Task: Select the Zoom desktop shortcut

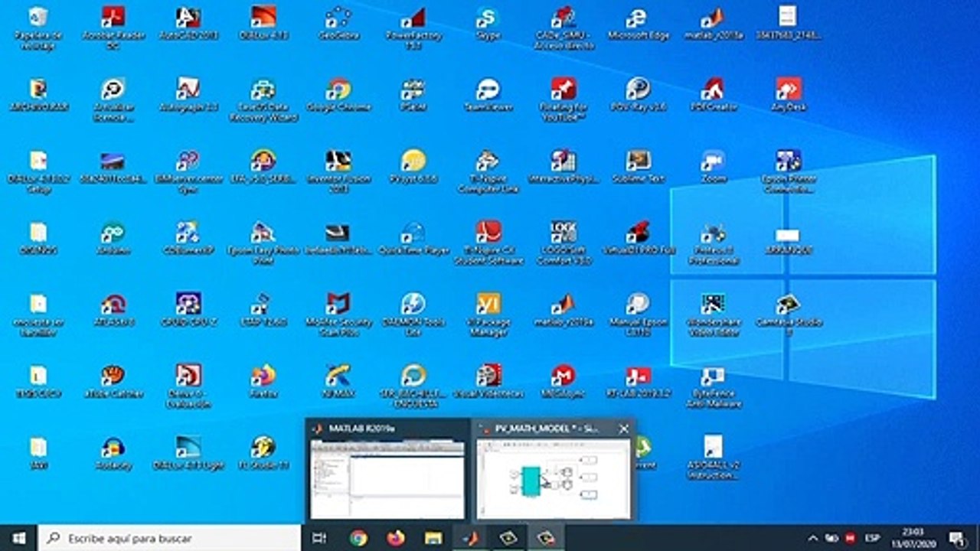Action: [x=713, y=166]
